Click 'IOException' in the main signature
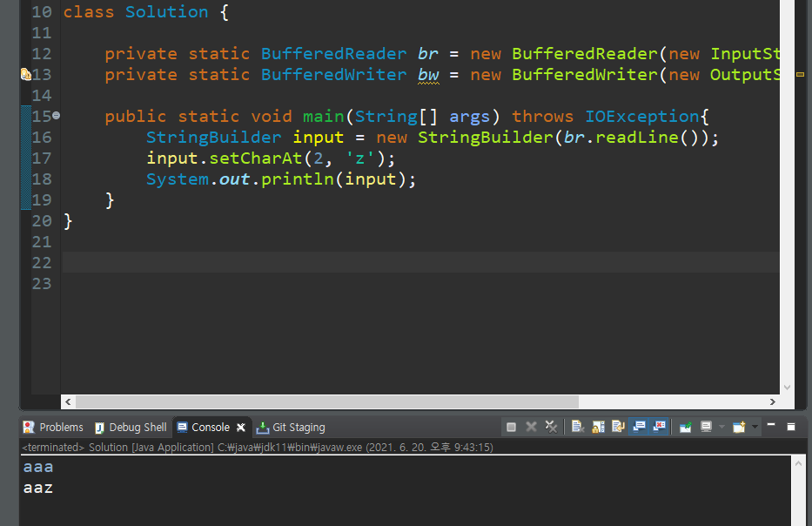Viewport: 812px width, 526px height. [642, 116]
